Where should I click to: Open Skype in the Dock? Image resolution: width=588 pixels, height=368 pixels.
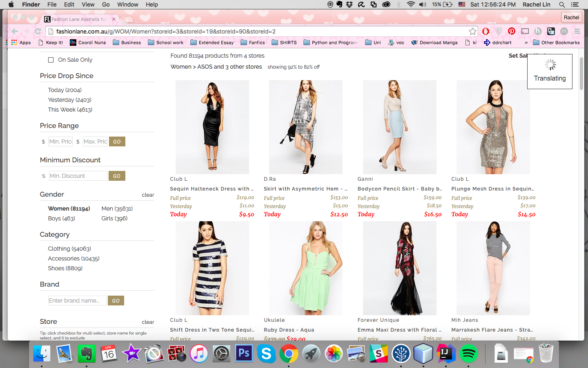coord(266,353)
